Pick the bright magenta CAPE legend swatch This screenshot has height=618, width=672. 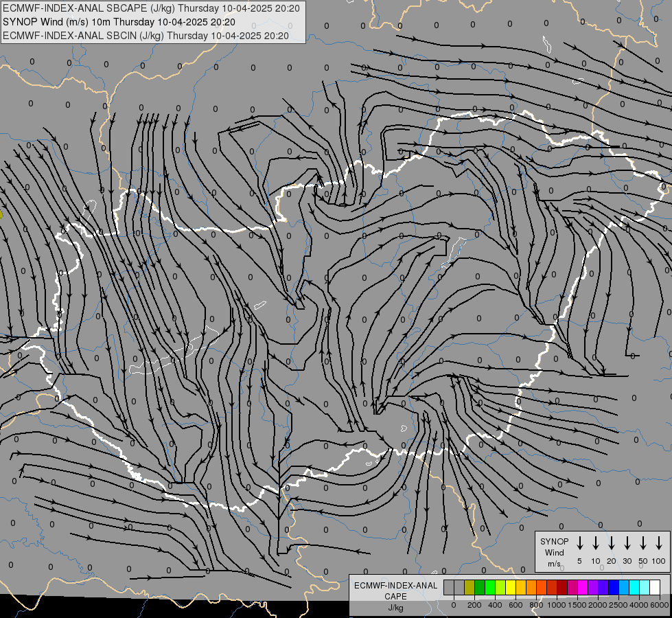tap(583, 587)
